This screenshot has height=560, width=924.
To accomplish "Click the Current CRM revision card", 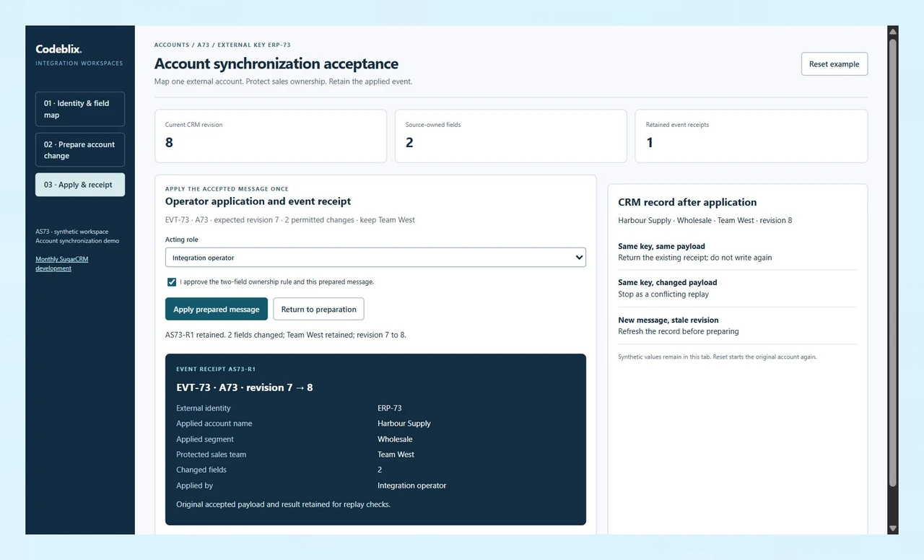I will 271,136.
